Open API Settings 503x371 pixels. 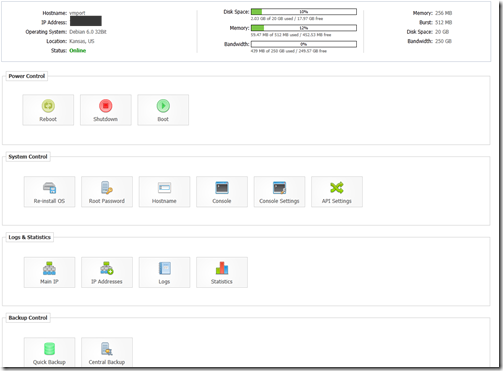tap(337, 192)
